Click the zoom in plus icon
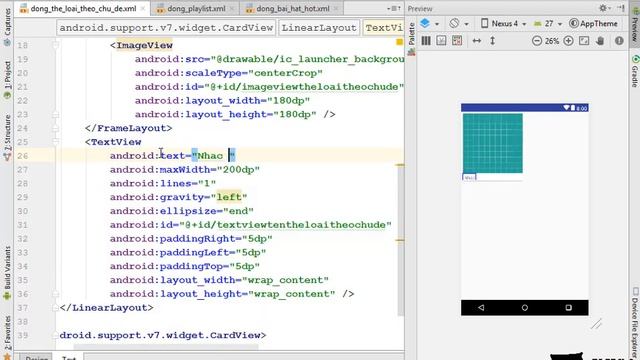 (568, 41)
